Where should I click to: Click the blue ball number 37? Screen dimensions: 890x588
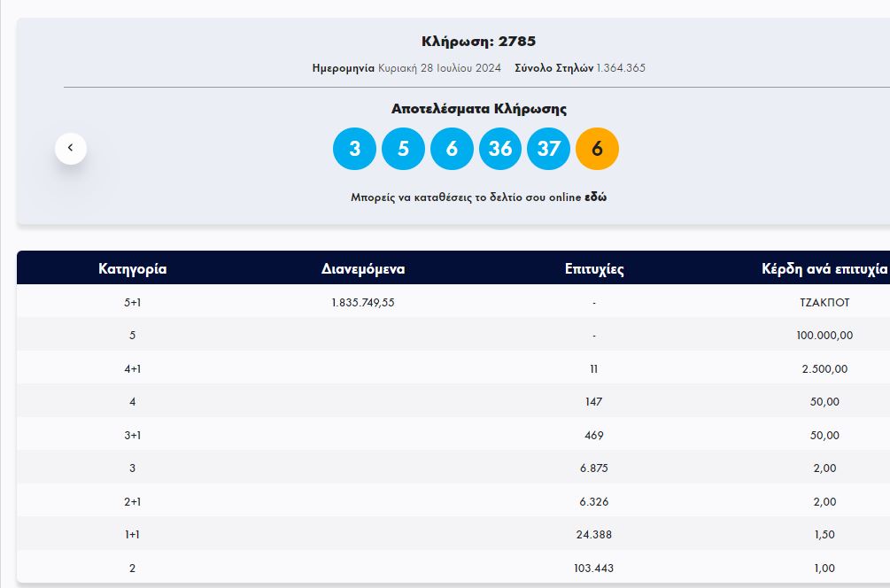[x=549, y=149]
